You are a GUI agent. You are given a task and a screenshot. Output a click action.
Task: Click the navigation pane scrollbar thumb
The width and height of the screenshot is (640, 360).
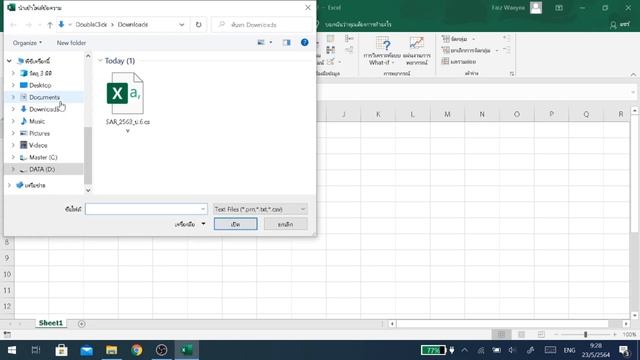point(88,155)
